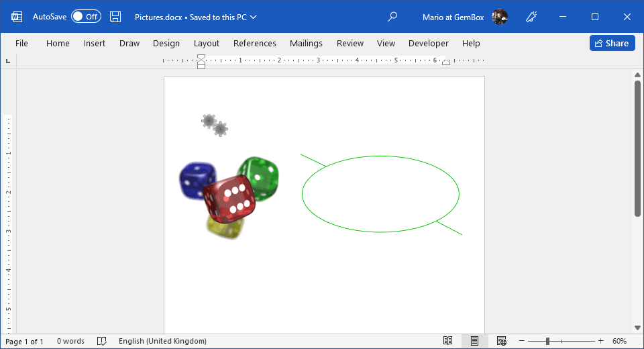Click the Save floppy disk icon
The width and height of the screenshot is (644, 349).
coord(115,17)
